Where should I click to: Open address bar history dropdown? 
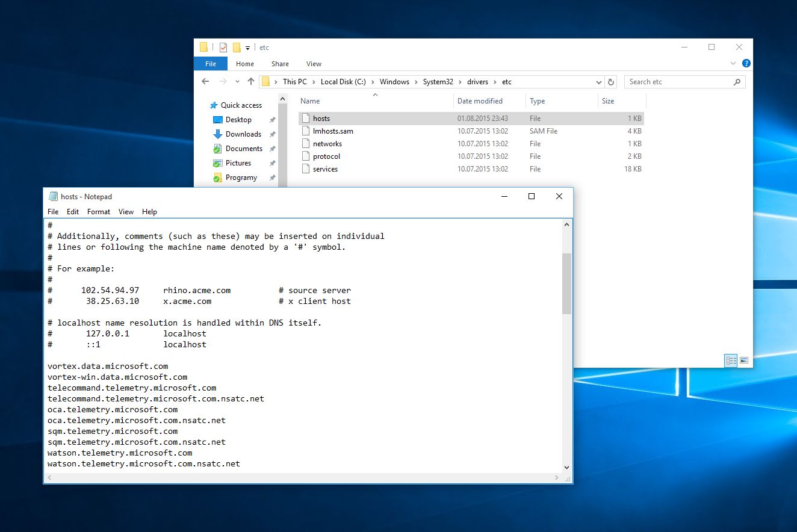pos(598,82)
